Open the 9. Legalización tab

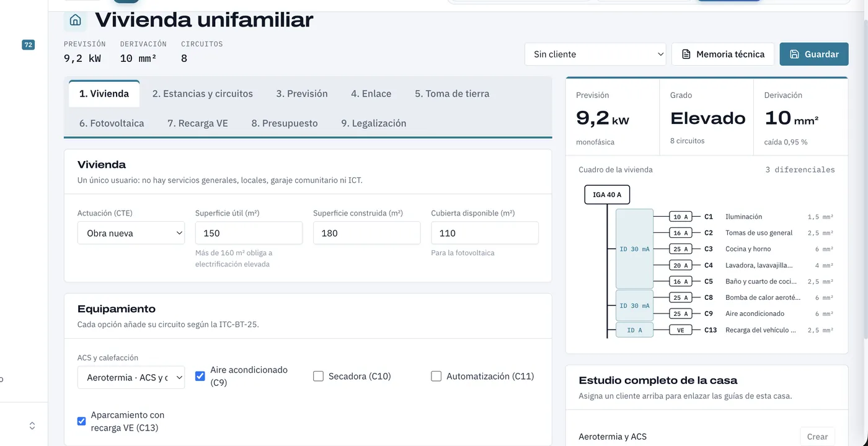click(x=374, y=123)
